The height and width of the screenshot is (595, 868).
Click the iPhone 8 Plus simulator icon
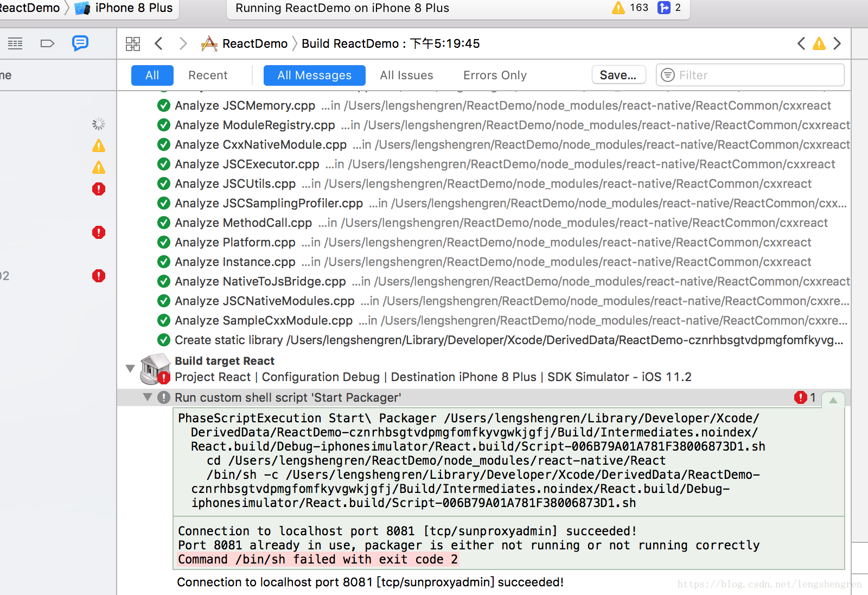pos(82,8)
